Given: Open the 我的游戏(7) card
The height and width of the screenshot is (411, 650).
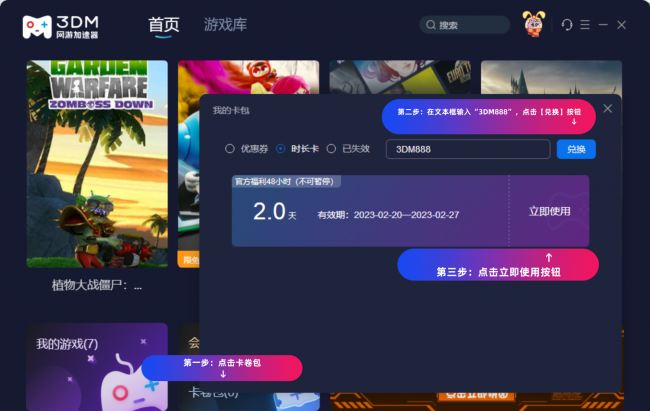Looking at the screenshot, I should tap(97, 367).
